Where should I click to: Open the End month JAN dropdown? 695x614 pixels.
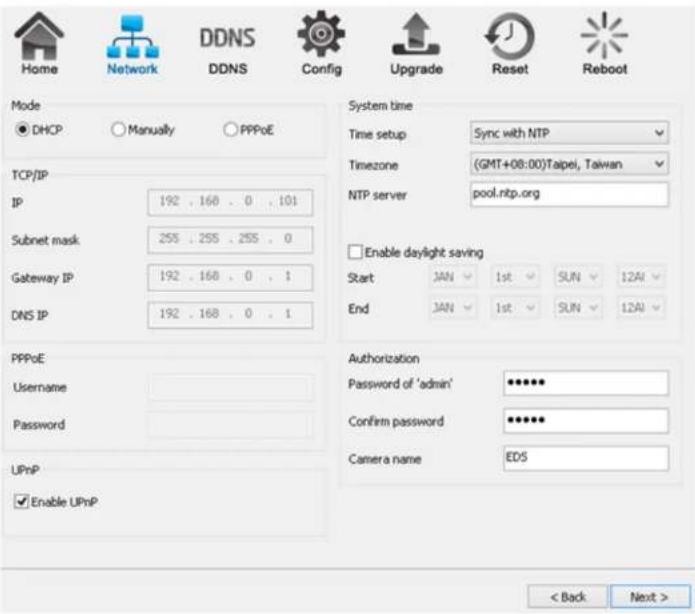453,308
